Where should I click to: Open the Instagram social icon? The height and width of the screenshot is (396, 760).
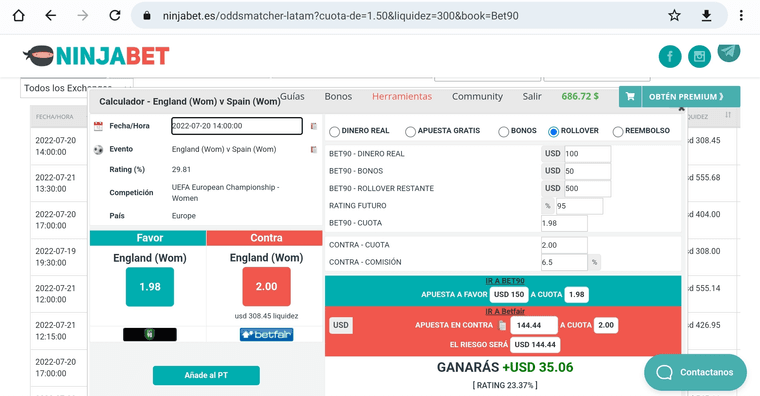click(x=699, y=57)
